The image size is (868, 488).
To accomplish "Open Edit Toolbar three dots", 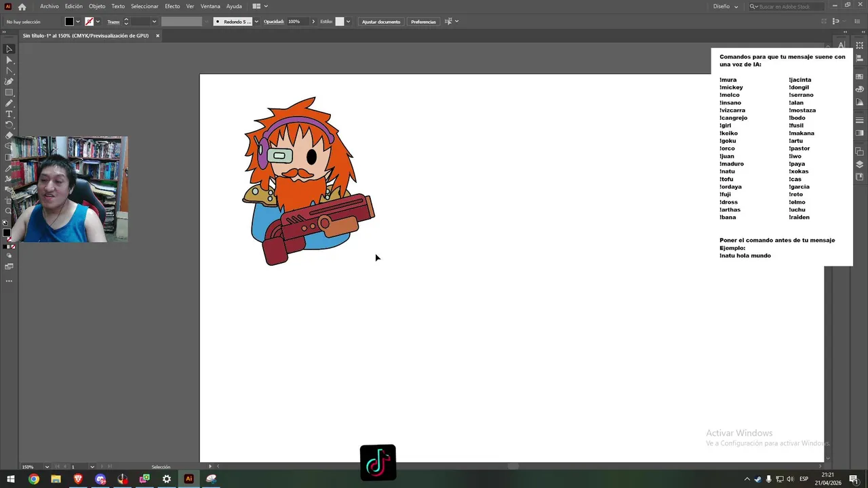I will (9, 281).
